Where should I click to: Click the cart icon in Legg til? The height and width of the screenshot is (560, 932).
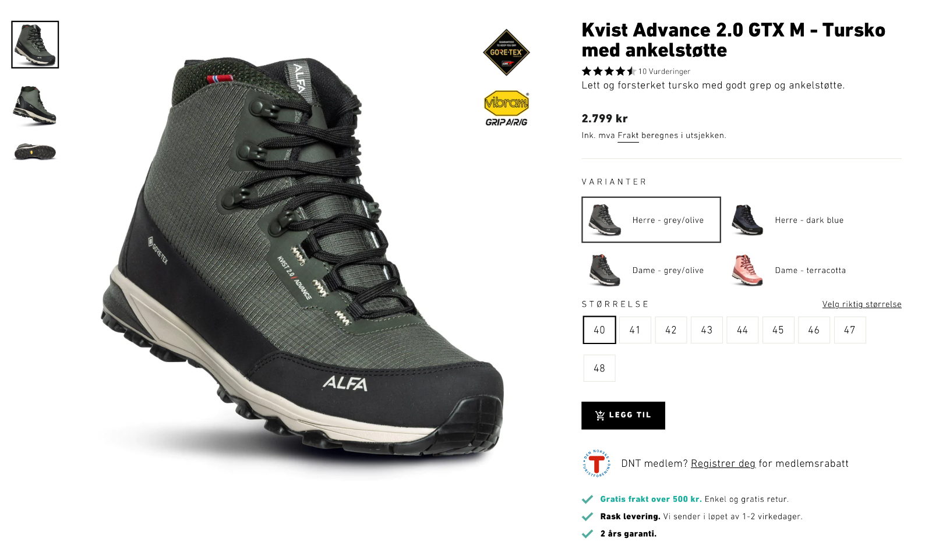(600, 416)
